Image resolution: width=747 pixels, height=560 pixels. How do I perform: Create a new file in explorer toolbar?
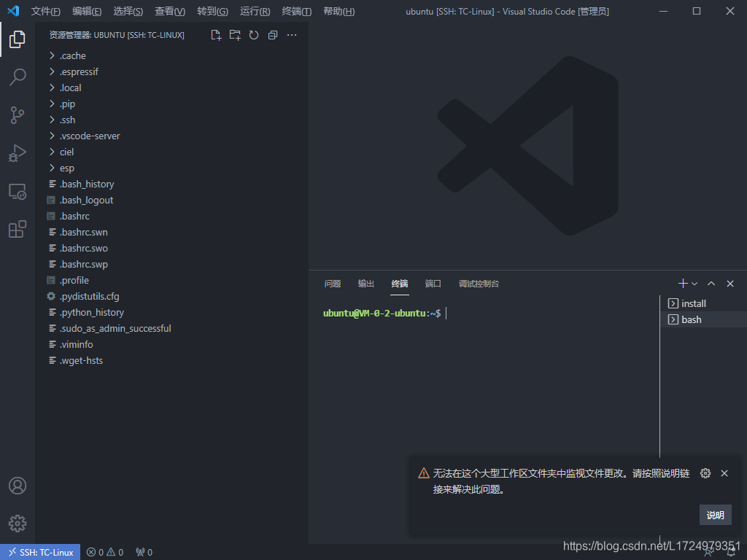click(x=216, y=35)
